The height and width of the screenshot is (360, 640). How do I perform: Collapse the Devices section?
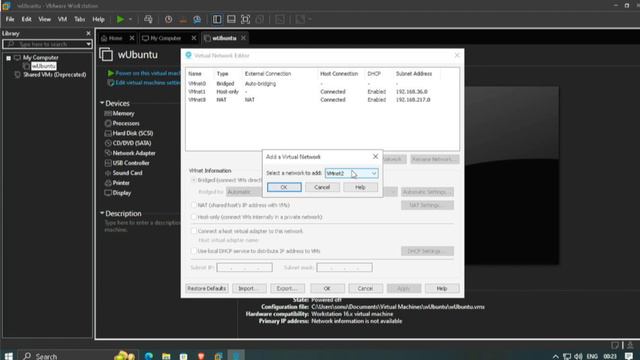pyautogui.click(x=102, y=103)
